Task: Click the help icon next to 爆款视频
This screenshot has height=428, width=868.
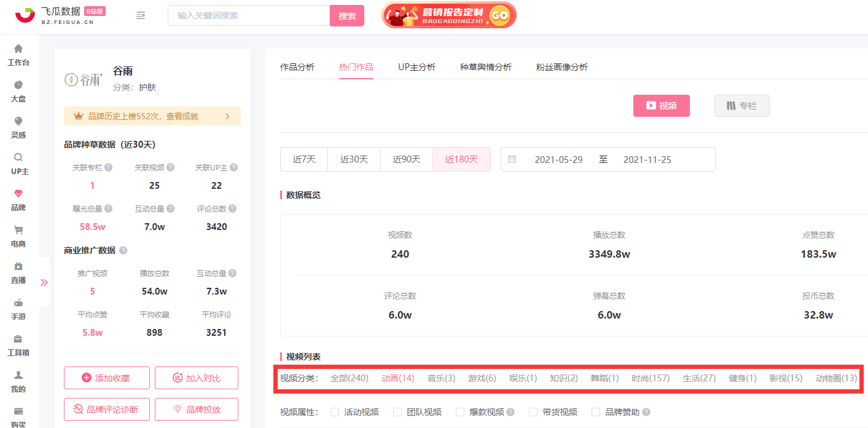Action: tap(510, 412)
